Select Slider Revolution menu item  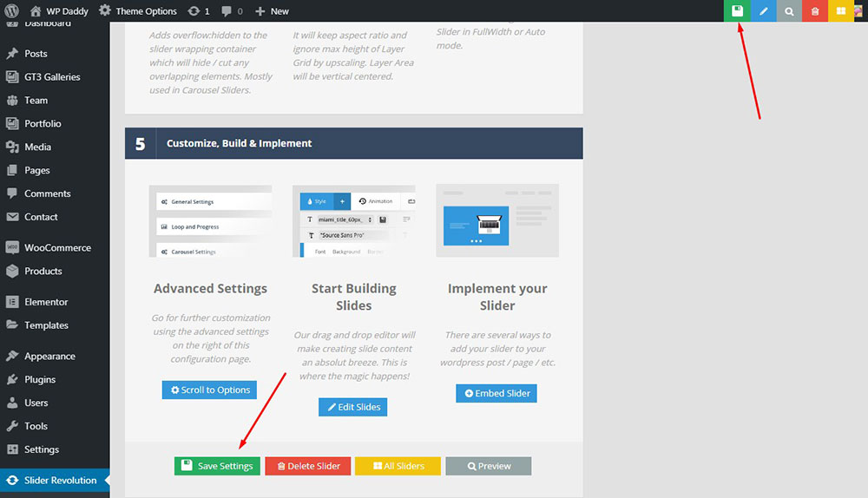click(x=55, y=481)
